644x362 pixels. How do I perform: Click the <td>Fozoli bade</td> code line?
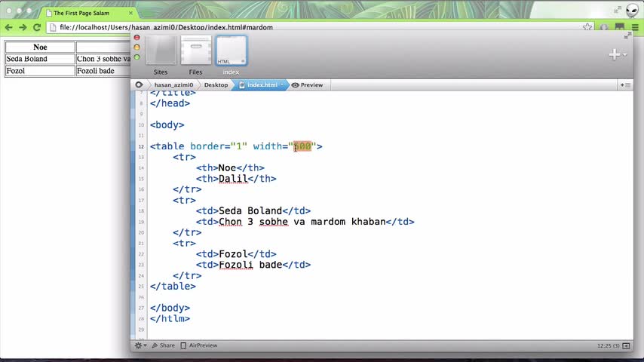pos(253,265)
